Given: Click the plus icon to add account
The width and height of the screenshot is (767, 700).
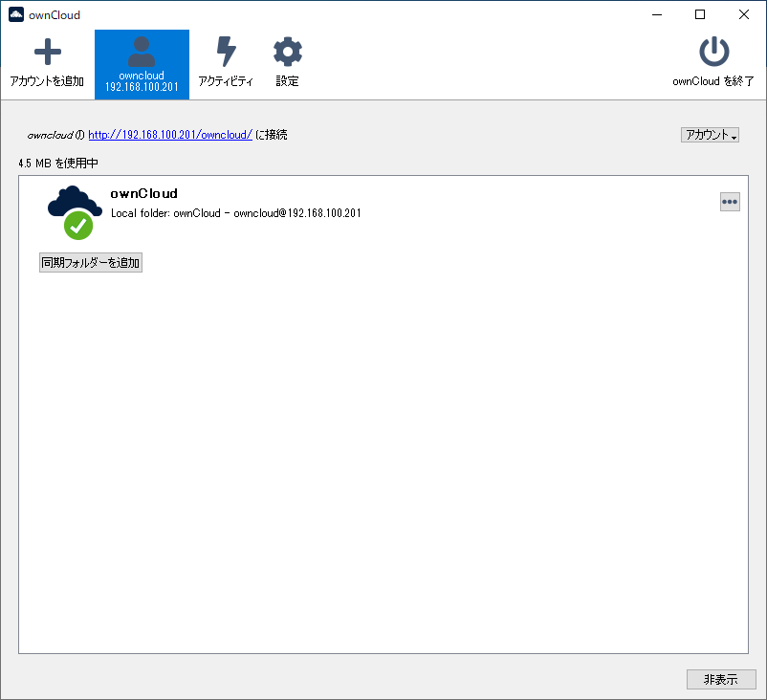Looking at the screenshot, I should click(x=48, y=52).
